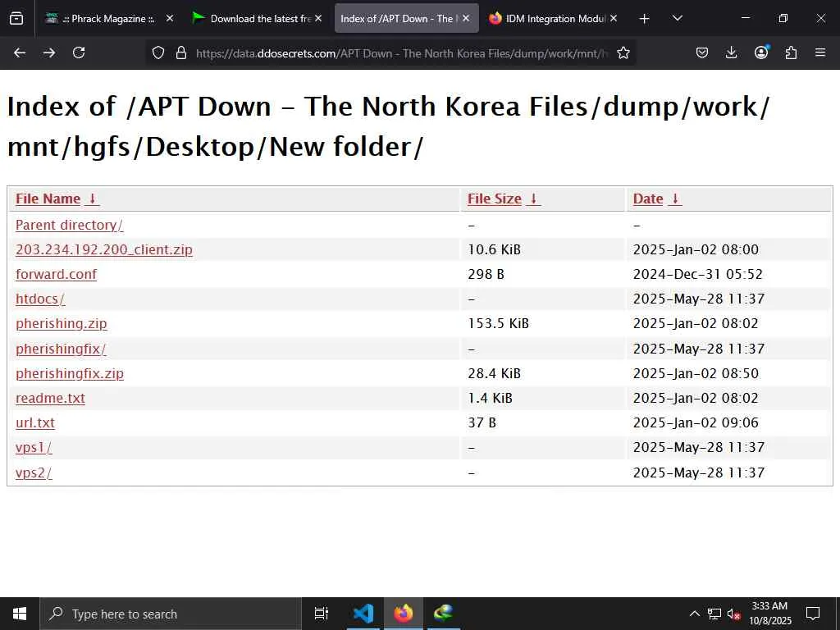Screen dimensions: 840x630
Task: Open readme.txt file
Action: tap(50, 398)
